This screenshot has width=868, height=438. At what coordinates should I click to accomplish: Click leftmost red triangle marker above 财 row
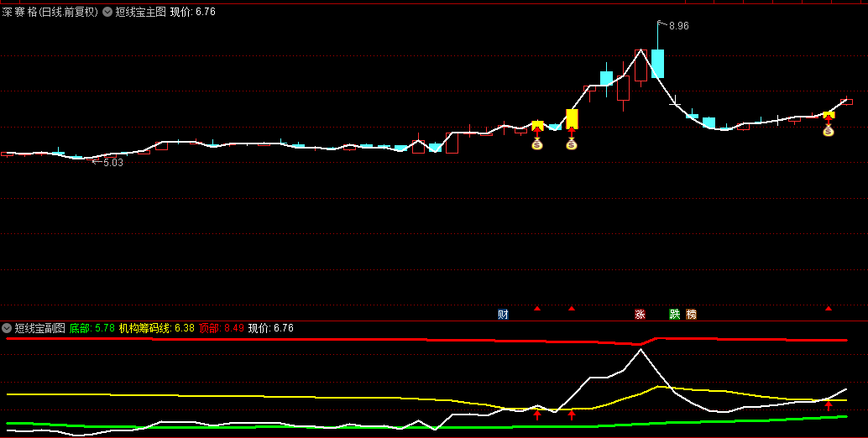pyautogui.click(x=537, y=308)
